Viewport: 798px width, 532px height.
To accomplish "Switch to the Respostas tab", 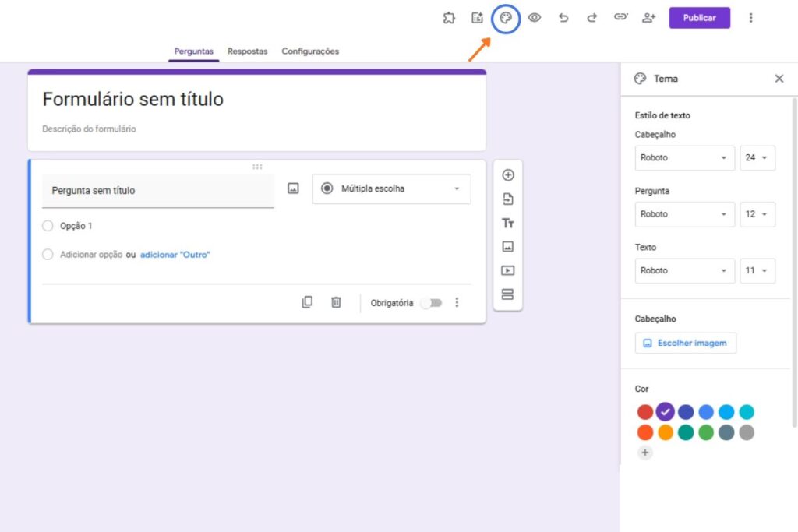I will click(x=247, y=51).
